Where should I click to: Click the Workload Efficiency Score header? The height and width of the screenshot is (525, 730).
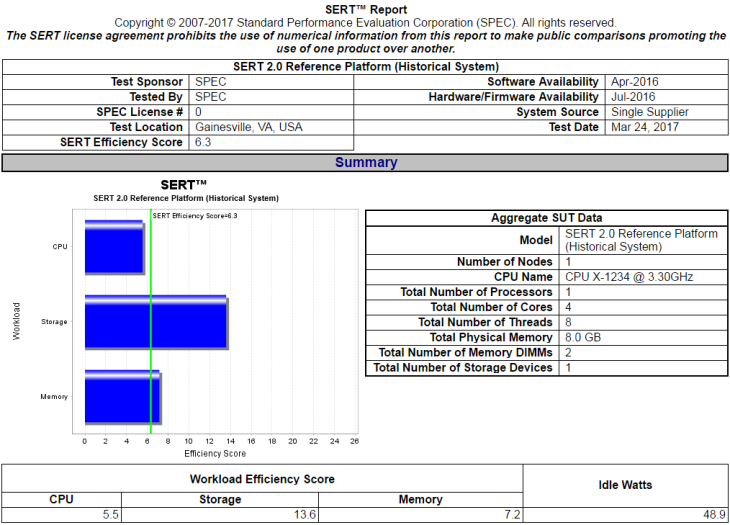pos(262,479)
